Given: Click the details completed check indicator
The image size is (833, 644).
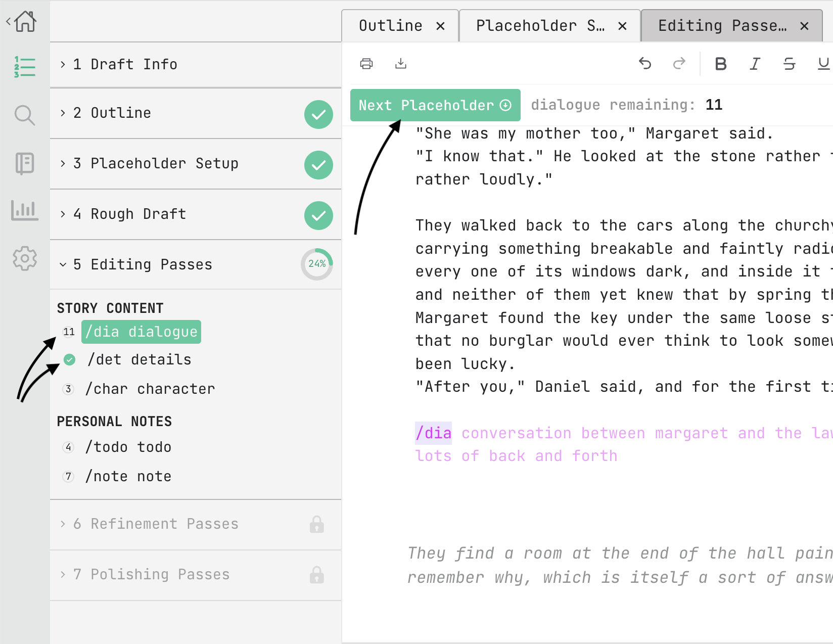Looking at the screenshot, I should coord(69,360).
